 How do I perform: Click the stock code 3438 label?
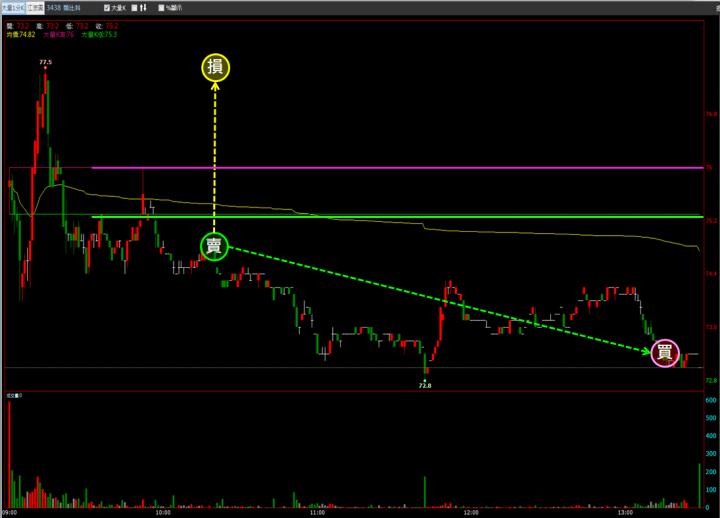point(54,8)
